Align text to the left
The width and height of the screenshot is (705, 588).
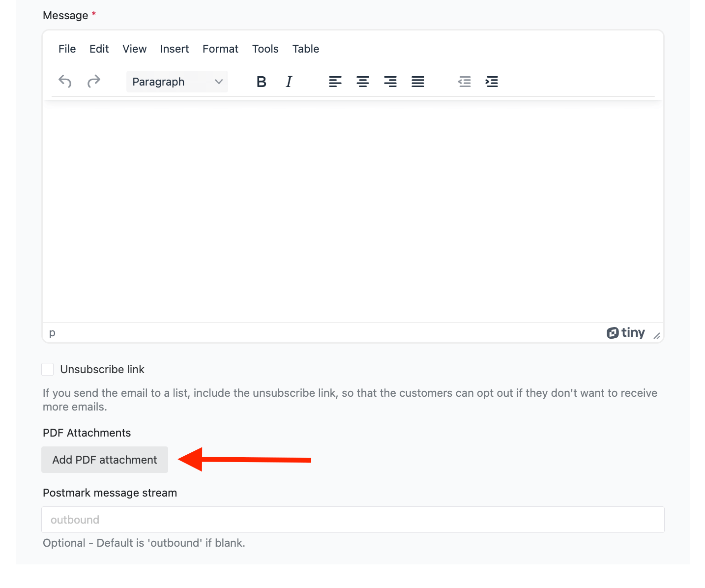tap(335, 82)
